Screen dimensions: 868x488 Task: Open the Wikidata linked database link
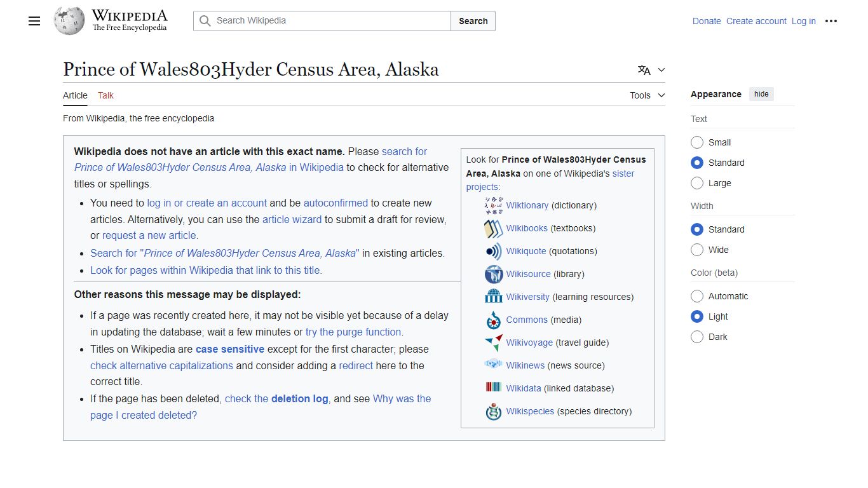pyautogui.click(x=524, y=388)
